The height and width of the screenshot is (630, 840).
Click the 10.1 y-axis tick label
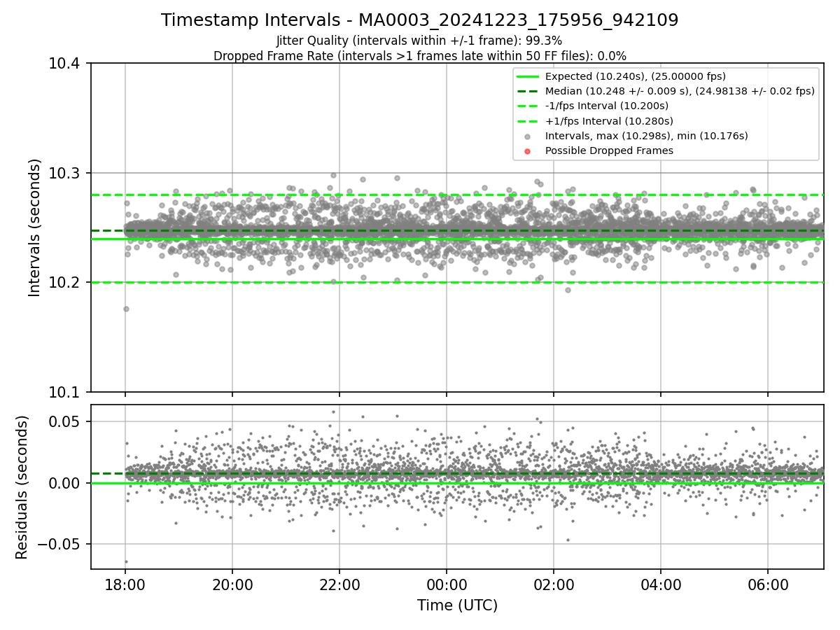coord(66,392)
